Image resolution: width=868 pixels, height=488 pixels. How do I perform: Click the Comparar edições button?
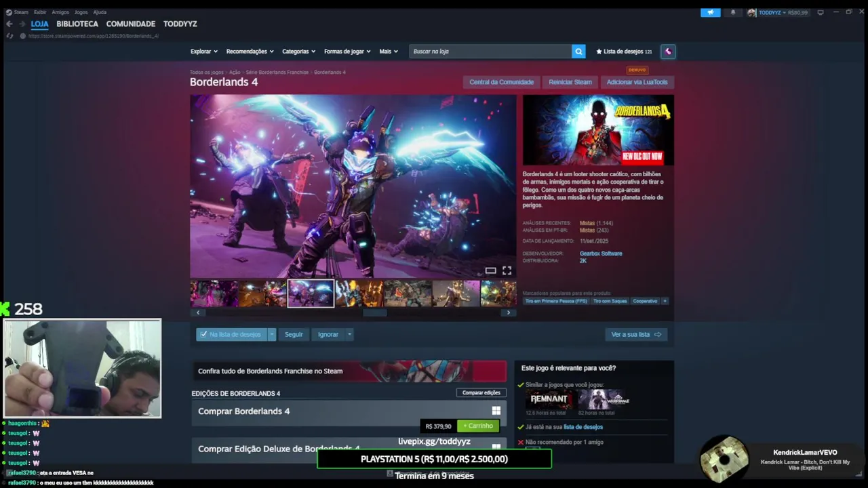click(x=481, y=392)
